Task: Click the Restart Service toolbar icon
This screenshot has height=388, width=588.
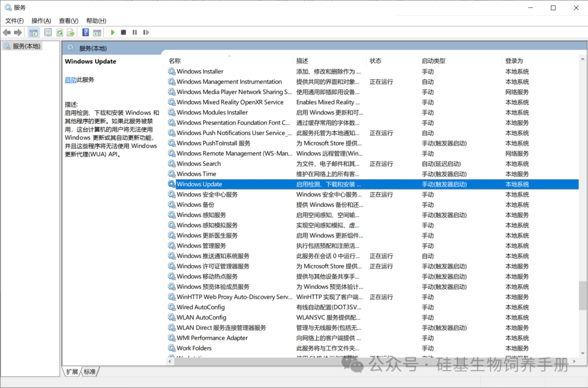Action: (146, 33)
